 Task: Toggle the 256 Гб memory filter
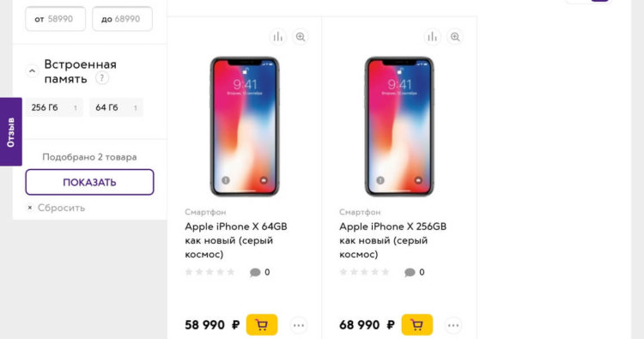coord(54,107)
